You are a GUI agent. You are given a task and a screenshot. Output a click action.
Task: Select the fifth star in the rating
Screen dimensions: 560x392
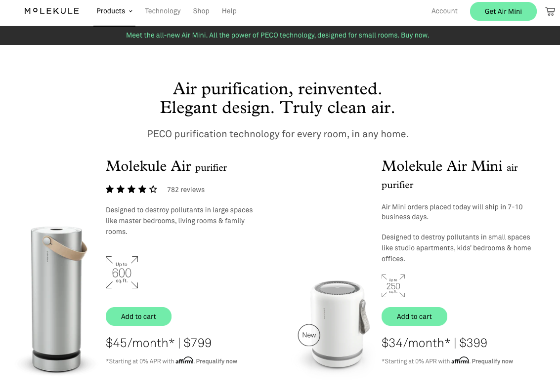(x=153, y=189)
